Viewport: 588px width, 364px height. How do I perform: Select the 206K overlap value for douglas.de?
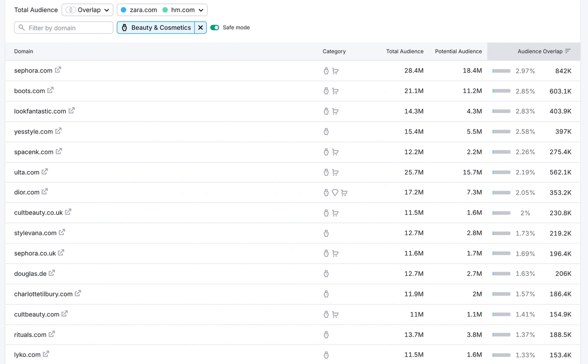click(x=563, y=274)
